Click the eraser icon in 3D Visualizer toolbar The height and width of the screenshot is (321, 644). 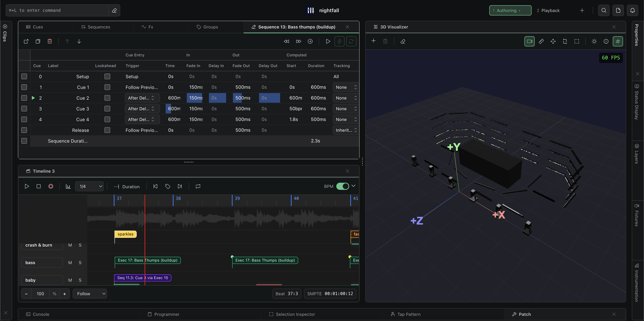point(403,41)
